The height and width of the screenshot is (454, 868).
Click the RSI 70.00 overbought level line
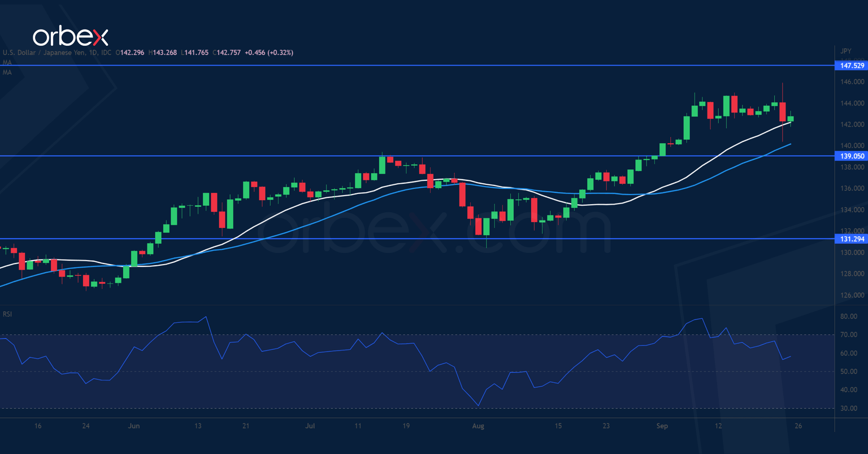pyautogui.click(x=396, y=335)
